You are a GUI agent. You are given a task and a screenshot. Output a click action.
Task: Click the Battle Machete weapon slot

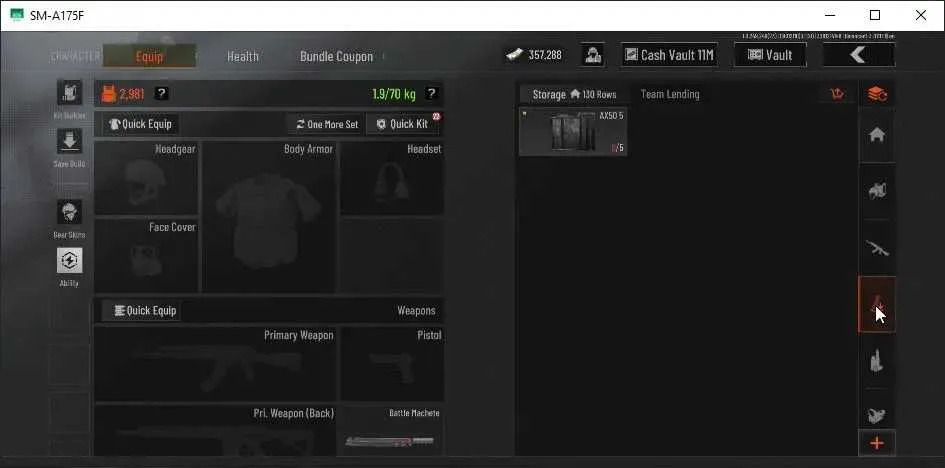[392, 430]
